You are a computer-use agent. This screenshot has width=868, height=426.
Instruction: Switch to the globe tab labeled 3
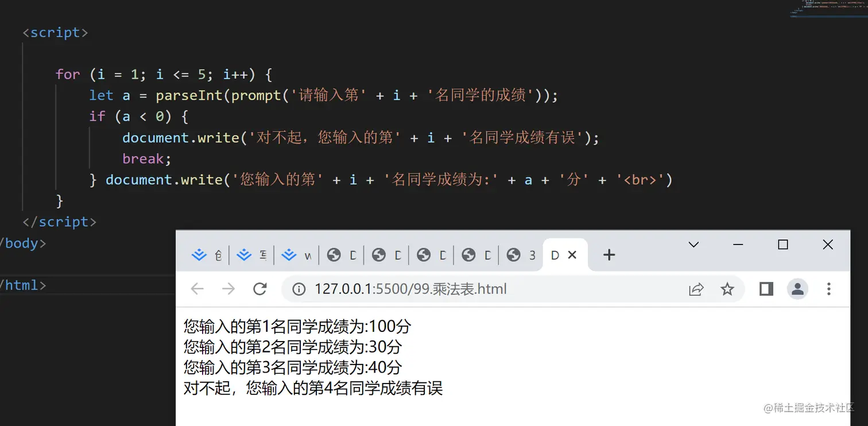click(521, 255)
